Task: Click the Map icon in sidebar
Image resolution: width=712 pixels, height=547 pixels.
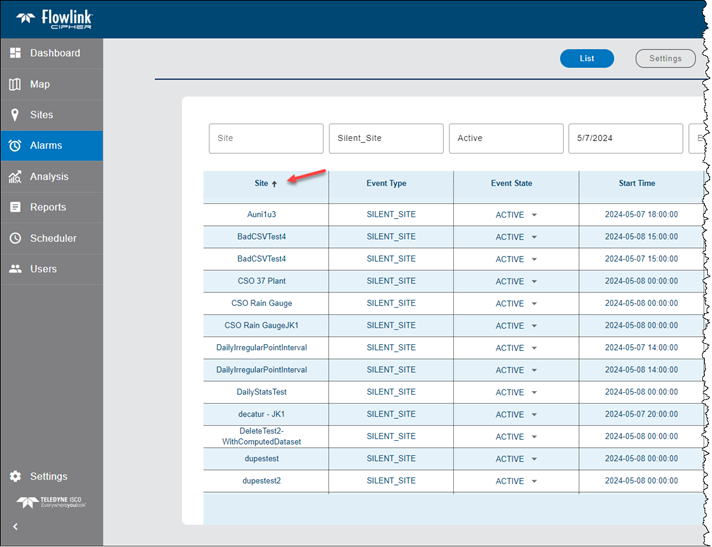Action: coord(15,84)
